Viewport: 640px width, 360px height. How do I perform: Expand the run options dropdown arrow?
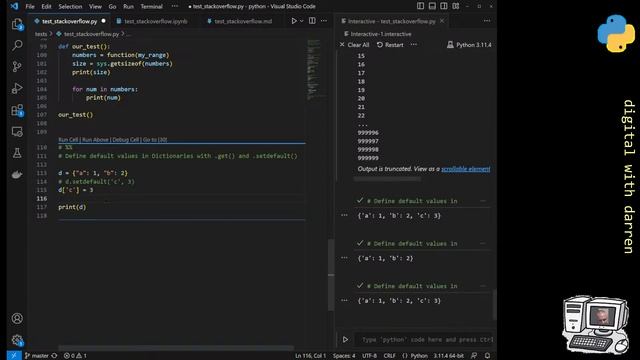click(x=302, y=21)
